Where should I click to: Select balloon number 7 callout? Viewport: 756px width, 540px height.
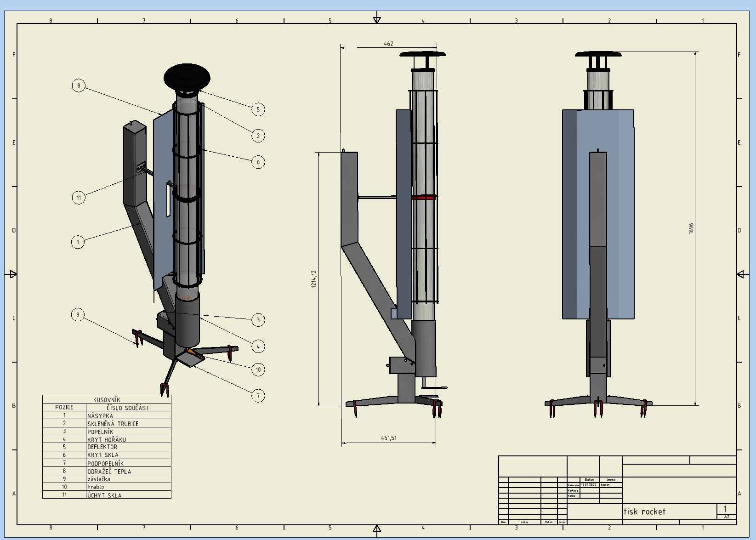pyautogui.click(x=258, y=396)
